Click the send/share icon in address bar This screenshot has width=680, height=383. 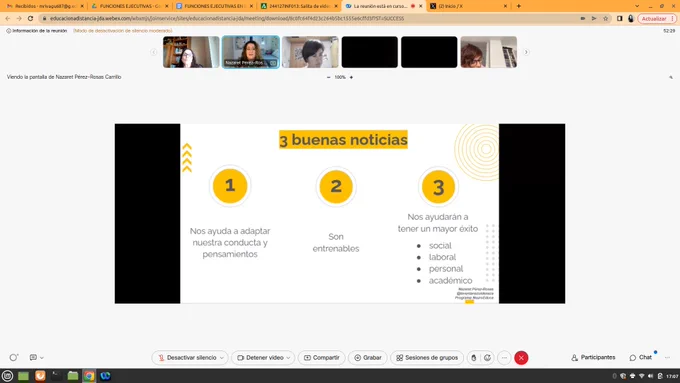pos(594,19)
